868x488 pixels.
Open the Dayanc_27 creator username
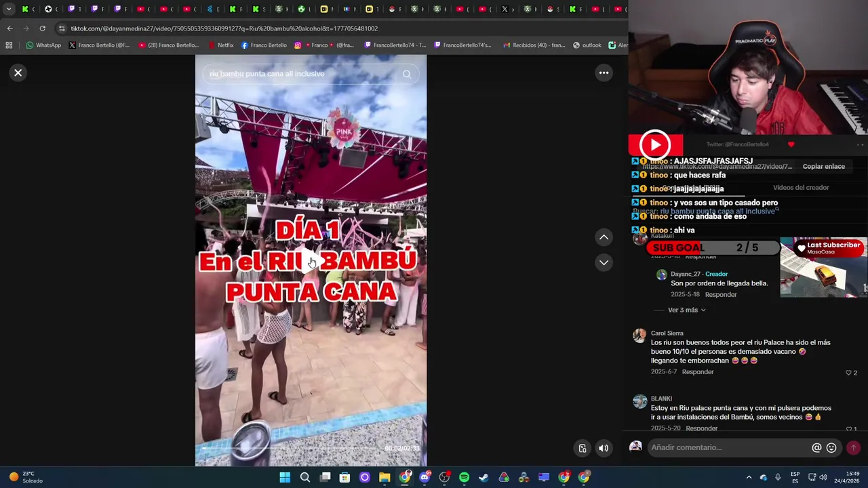685,274
